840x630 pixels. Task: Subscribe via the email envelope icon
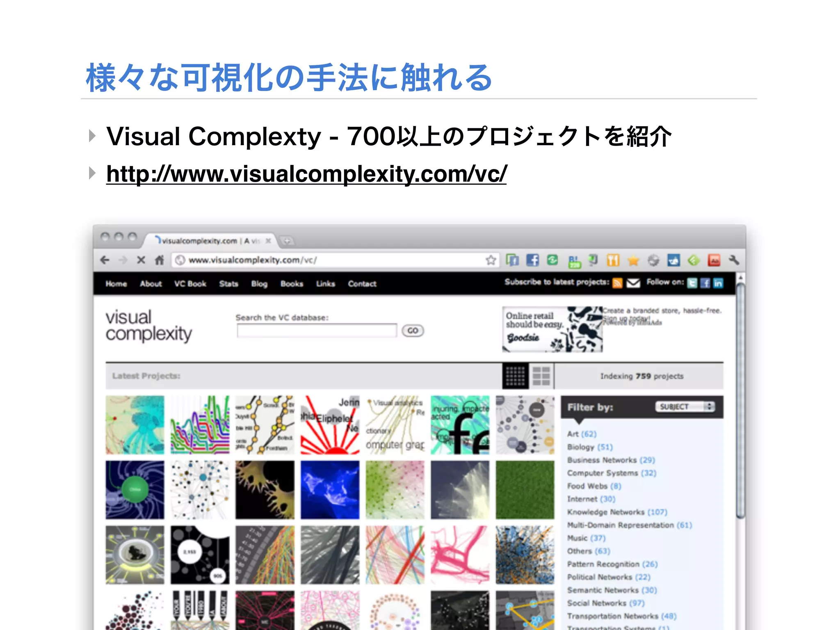click(x=633, y=283)
